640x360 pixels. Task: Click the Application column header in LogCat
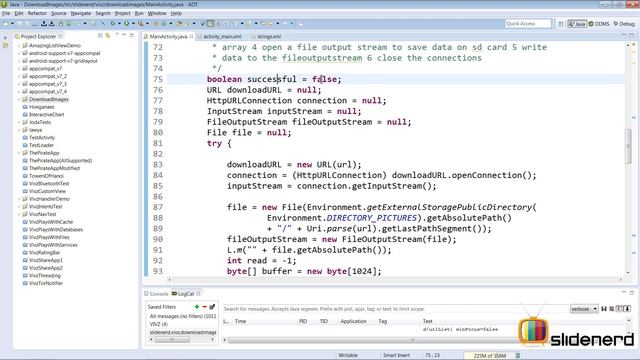pyautogui.click(x=353, y=321)
